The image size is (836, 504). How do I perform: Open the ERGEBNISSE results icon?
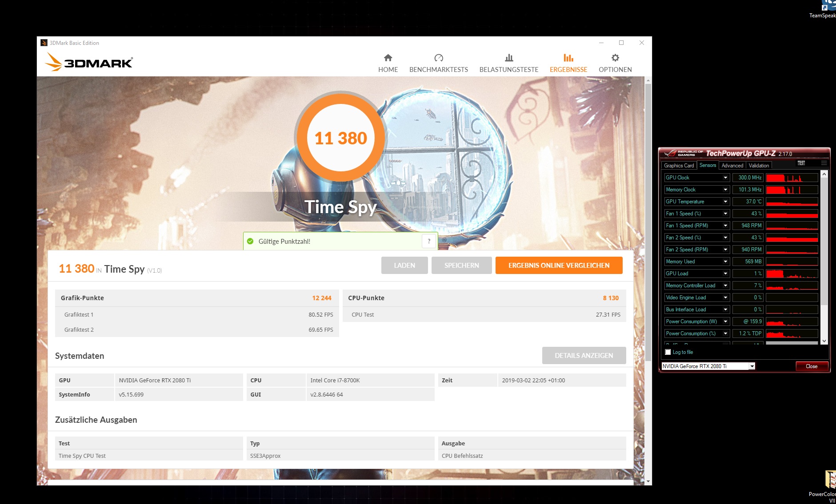tap(568, 58)
